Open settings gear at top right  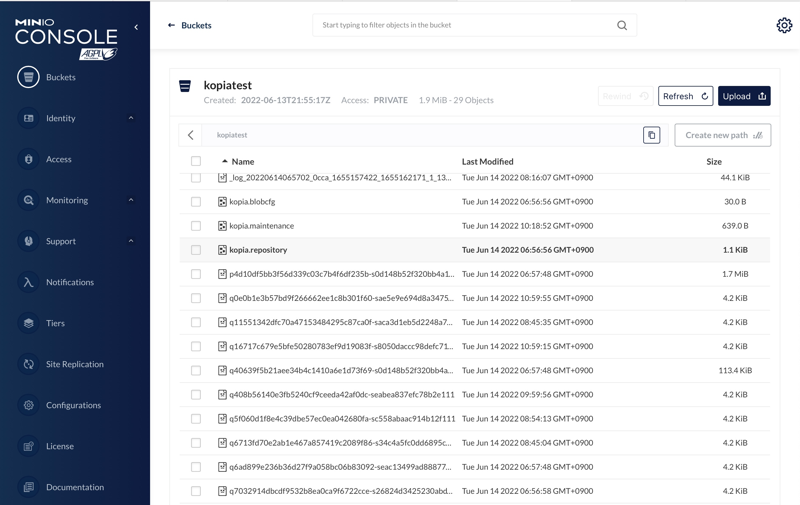[784, 25]
